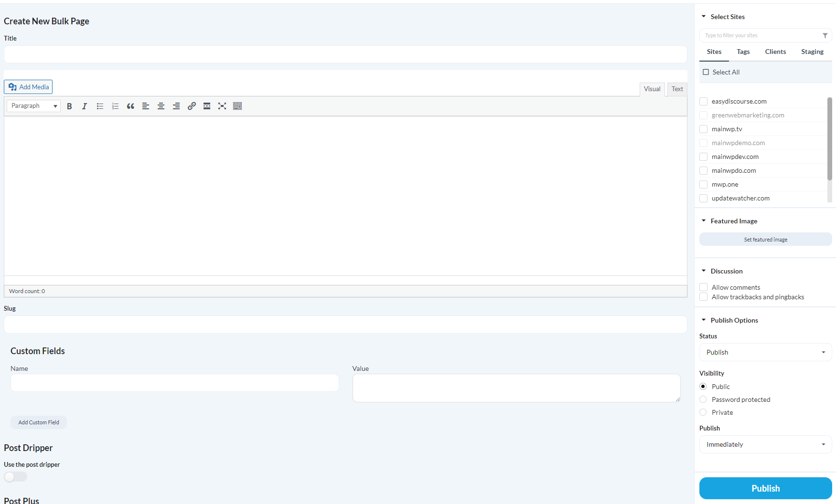Add a blockquote to the content

130,106
